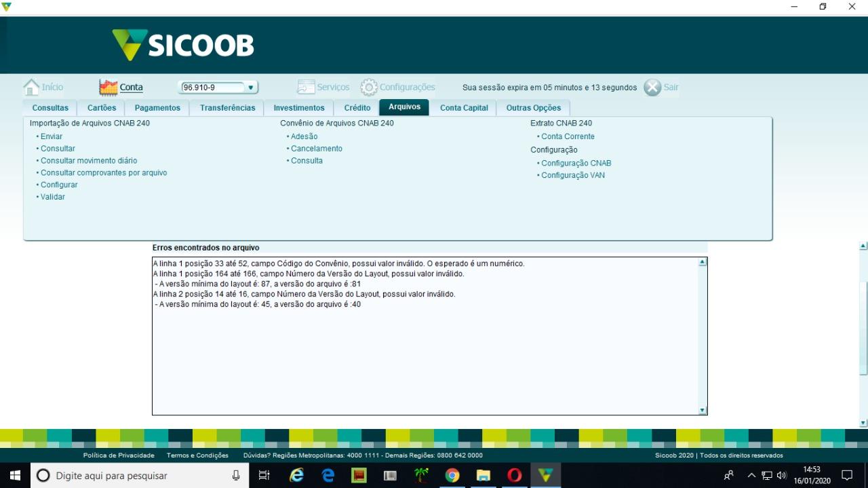Click Validar link

coord(53,197)
